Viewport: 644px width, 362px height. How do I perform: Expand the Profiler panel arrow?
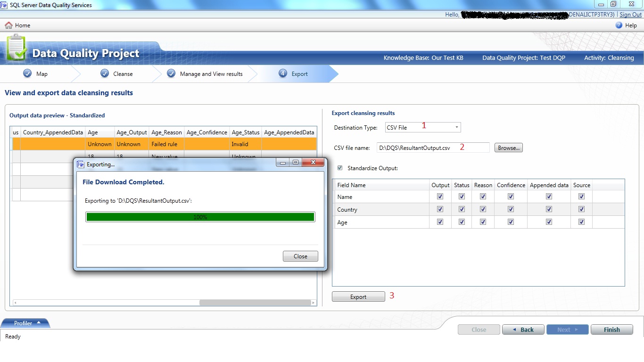tap(39, 322)
